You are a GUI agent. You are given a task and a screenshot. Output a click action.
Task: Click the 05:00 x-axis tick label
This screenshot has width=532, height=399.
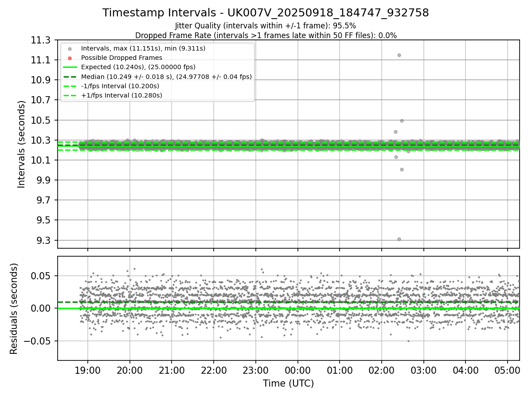coord(508,369)
